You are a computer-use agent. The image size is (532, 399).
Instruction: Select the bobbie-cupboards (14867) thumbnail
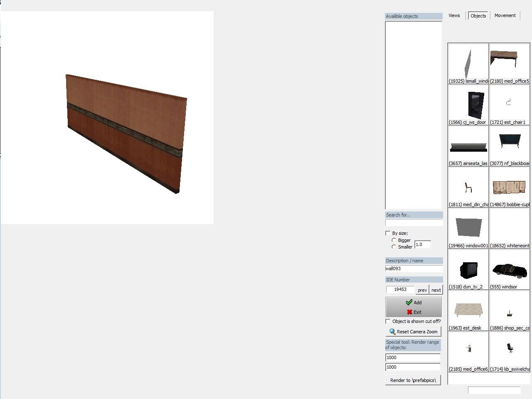click(510, 187)
